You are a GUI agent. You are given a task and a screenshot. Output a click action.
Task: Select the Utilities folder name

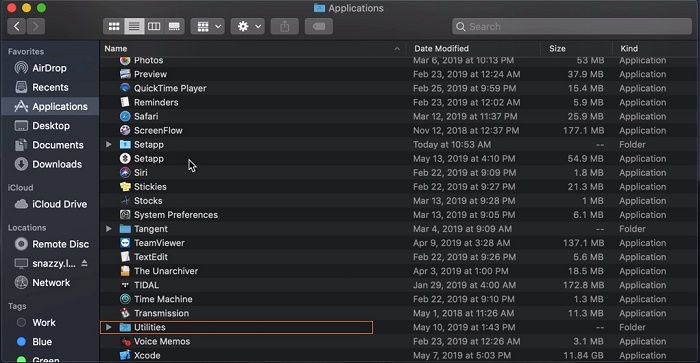150,327
